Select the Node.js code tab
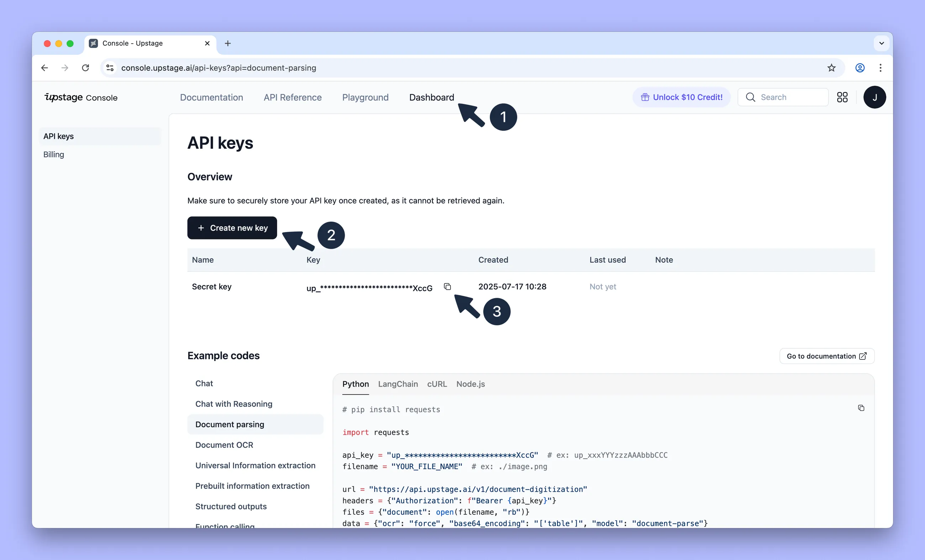 tap(470, 384)
